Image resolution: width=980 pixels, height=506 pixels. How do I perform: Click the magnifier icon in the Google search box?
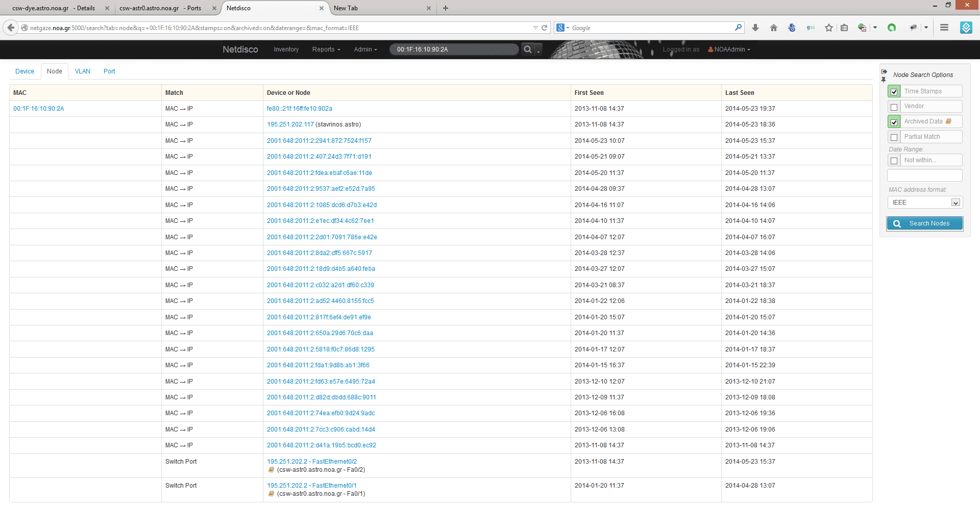pos(738,28)
